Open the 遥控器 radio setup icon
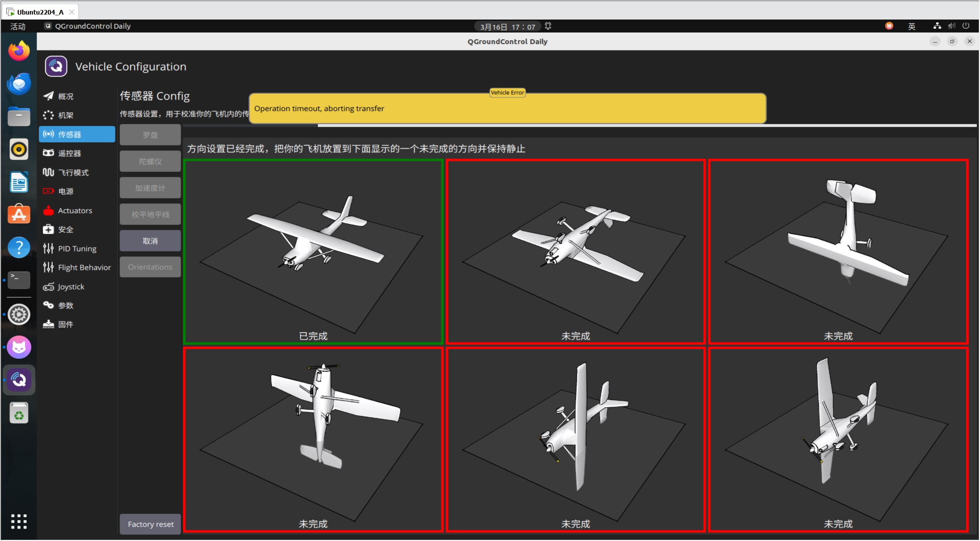980x541 pixels. (x=48, y=153)
